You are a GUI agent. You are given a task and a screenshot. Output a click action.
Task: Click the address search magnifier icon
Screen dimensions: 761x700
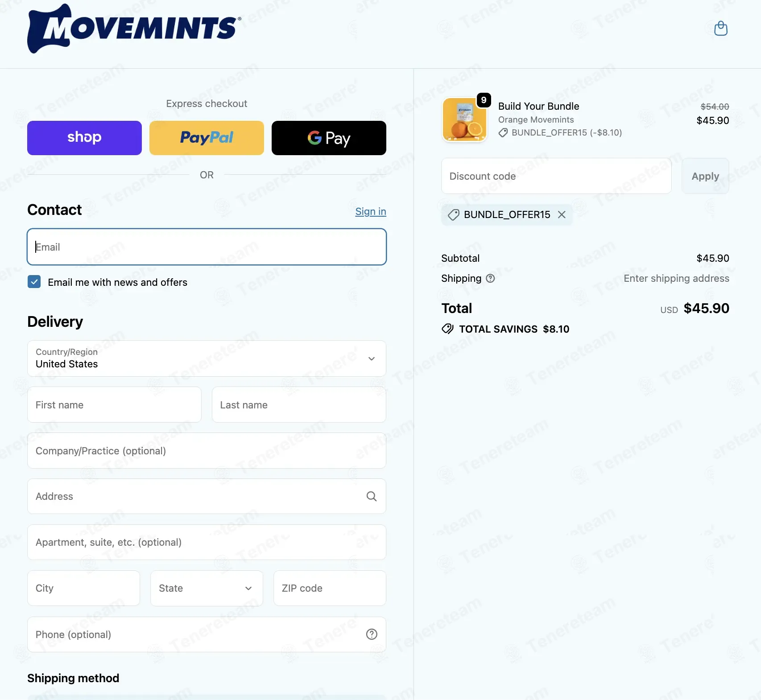[x=371, y=496]
